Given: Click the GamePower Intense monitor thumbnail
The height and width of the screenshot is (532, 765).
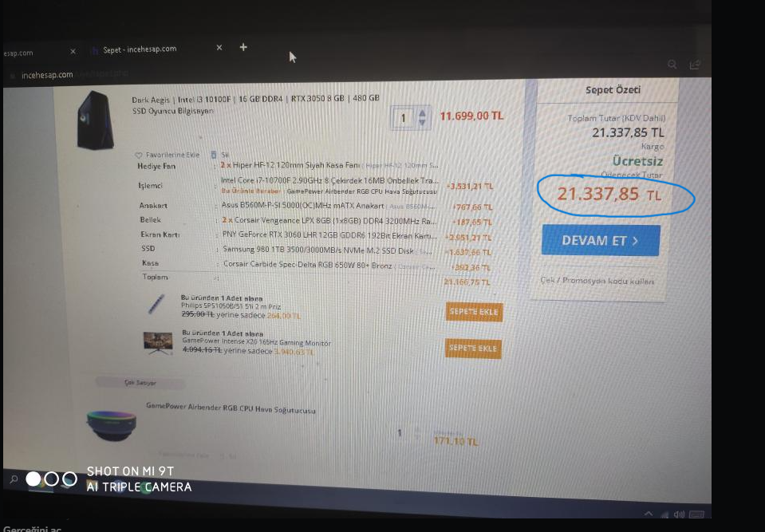Looking at the screenshot, I should [158, 343].
